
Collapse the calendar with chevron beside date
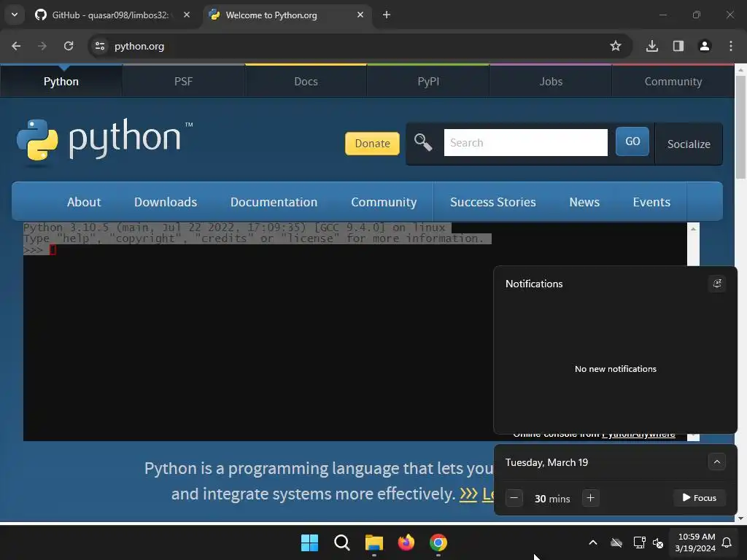click(x=717, y=462)
